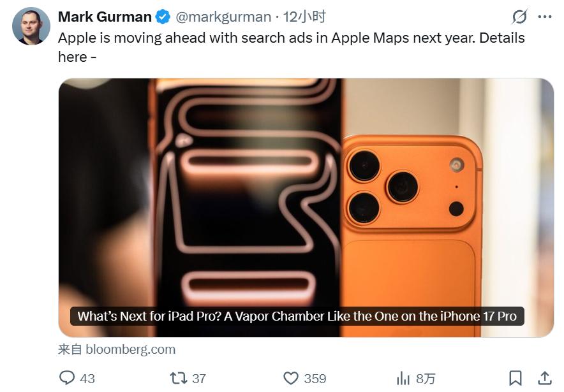Bookmark this tweet
564x392 pixels.
[x=516, y=378]
